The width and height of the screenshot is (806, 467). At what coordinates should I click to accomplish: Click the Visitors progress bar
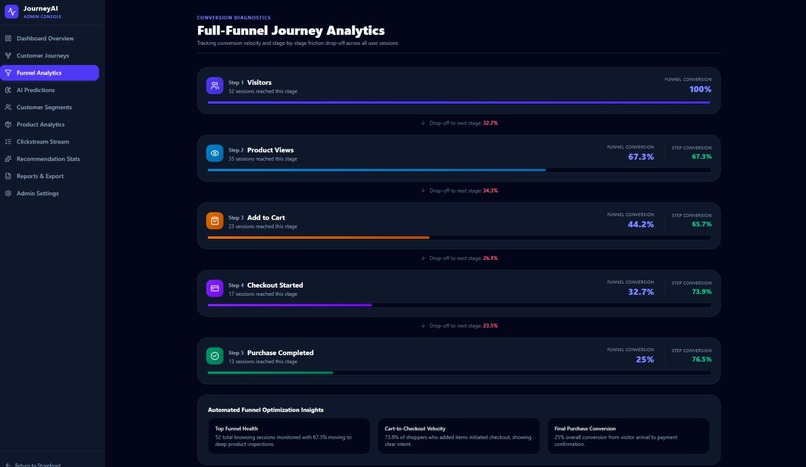459,102
